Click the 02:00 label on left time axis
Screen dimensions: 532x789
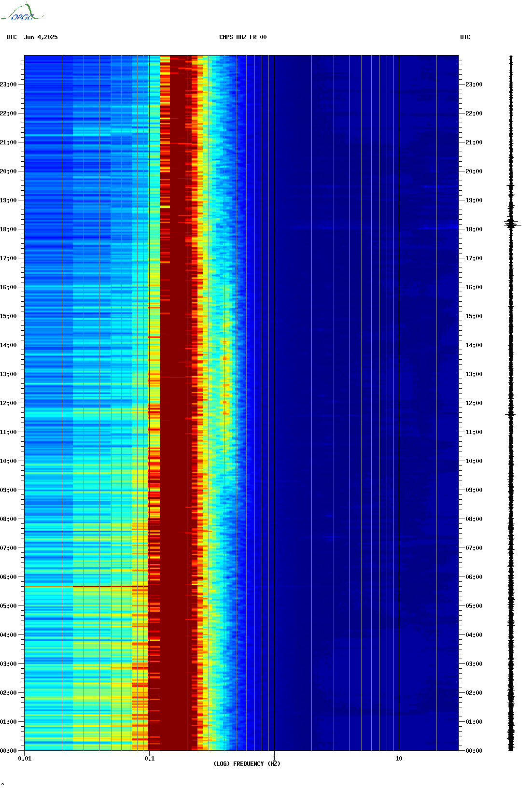click(x=9, y=693)
